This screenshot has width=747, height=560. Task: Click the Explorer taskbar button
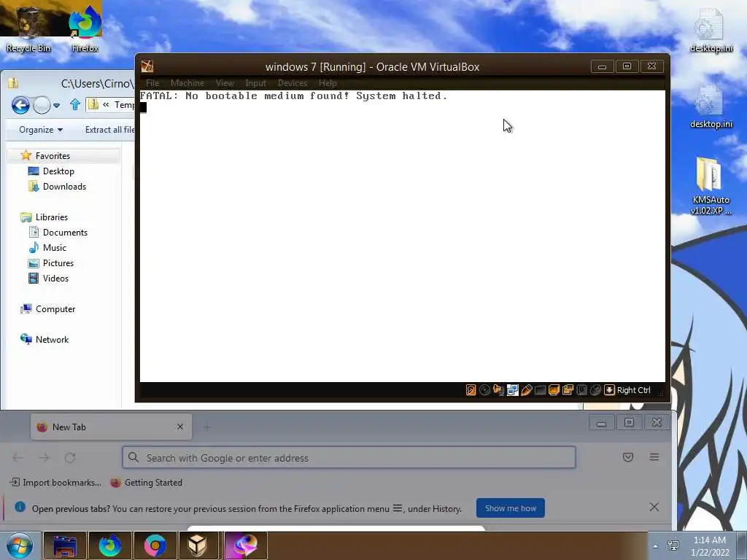65,545
